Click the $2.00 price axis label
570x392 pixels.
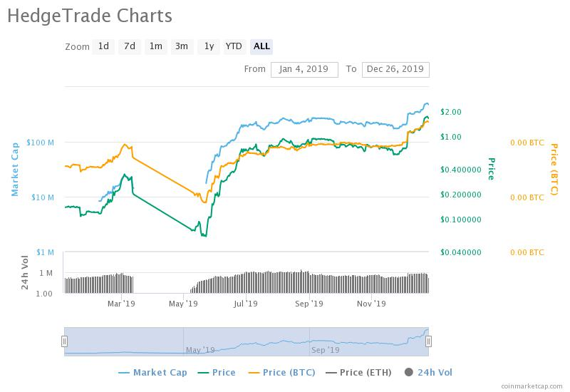pos(451,112)
